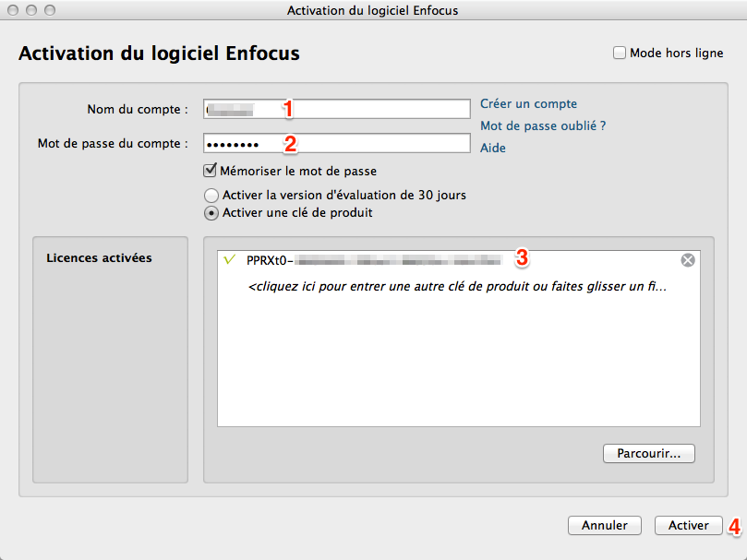Screen dimensions: 747x560
Task: Click the Licences activées panel heading
Action: pyautogui.click(x=99, y=257)
